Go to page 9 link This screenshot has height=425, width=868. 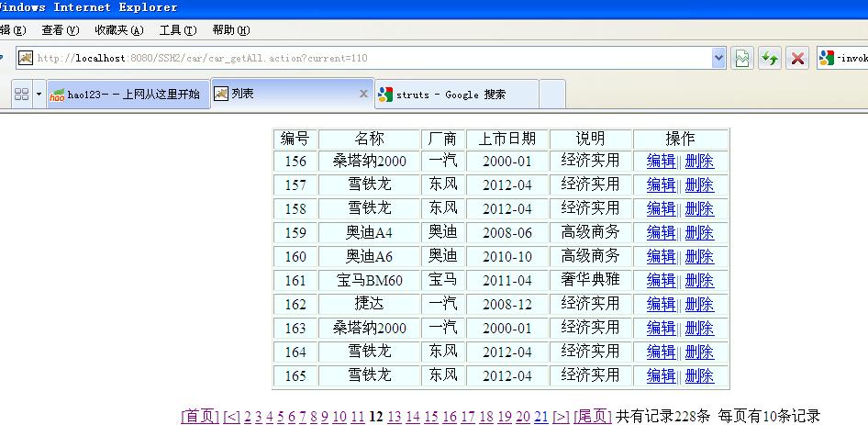coord(325,417)
